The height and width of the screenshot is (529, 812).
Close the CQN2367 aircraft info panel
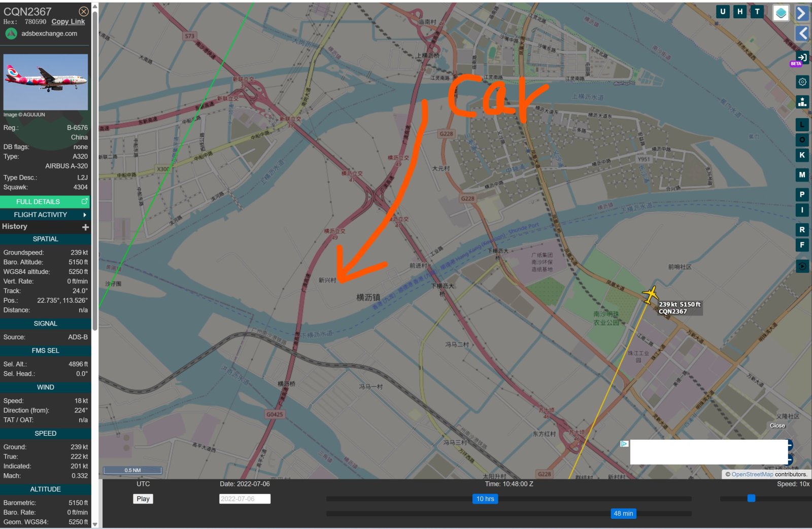pyautogui.click(x=84, y=11)
